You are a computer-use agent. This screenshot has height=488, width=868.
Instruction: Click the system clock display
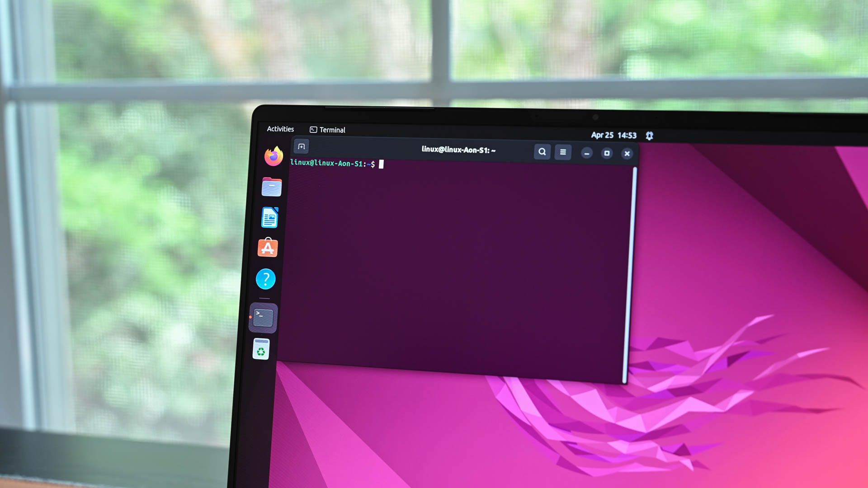pyautogui.click(x=614, y=135)
